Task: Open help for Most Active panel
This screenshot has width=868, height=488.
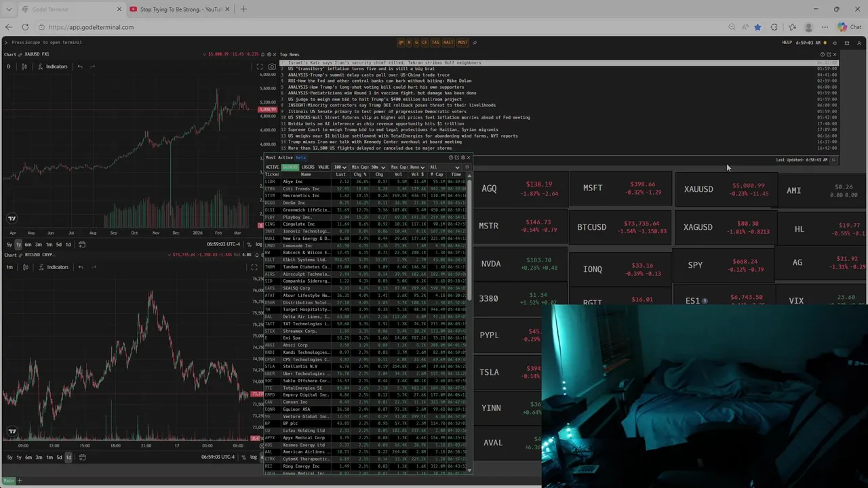Action: [x=451, y=157]
